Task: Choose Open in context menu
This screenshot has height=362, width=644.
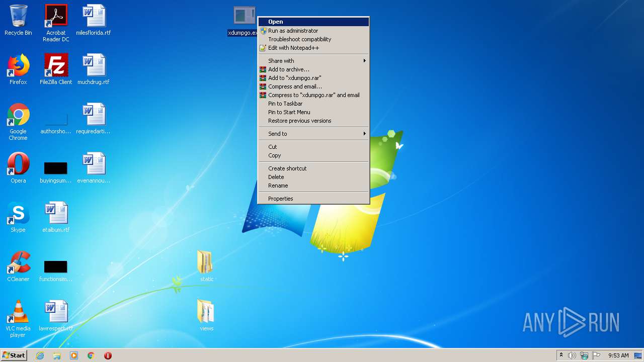Action: 314,22
